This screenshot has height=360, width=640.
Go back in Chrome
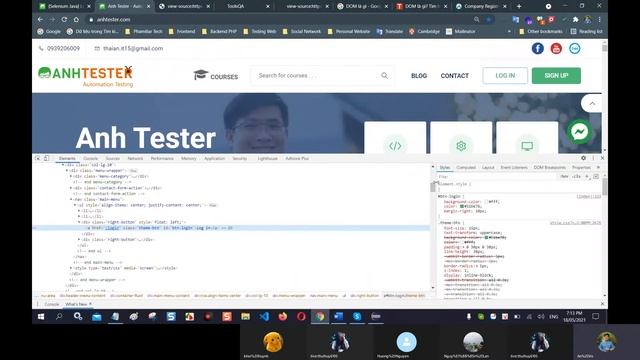[x=40, y=19]
